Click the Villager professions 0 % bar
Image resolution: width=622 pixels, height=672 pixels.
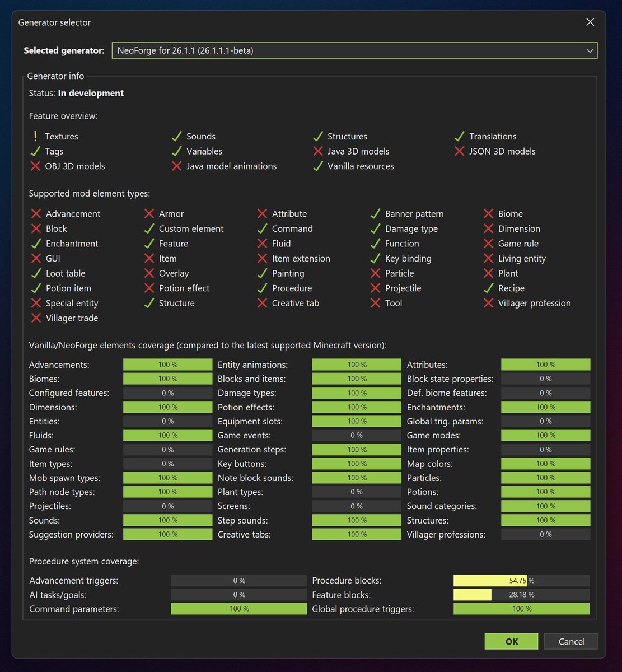point(545,534)
